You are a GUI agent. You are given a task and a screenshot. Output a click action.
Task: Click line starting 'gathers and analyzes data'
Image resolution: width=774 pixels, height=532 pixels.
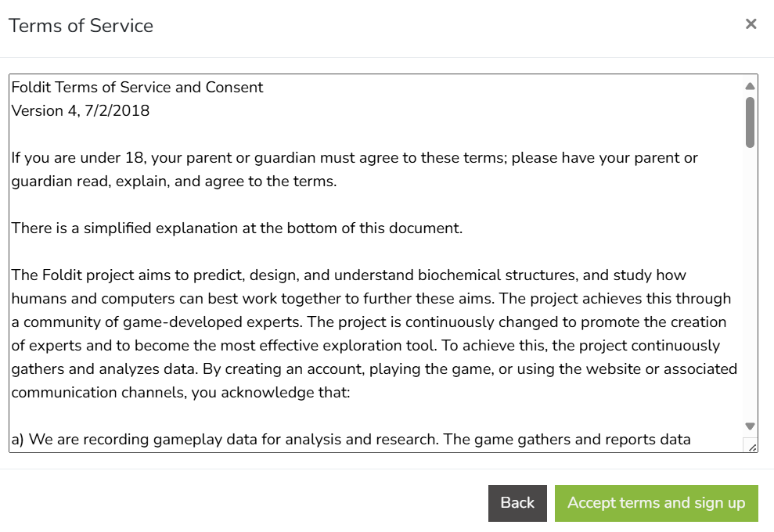tap(373, 369)
